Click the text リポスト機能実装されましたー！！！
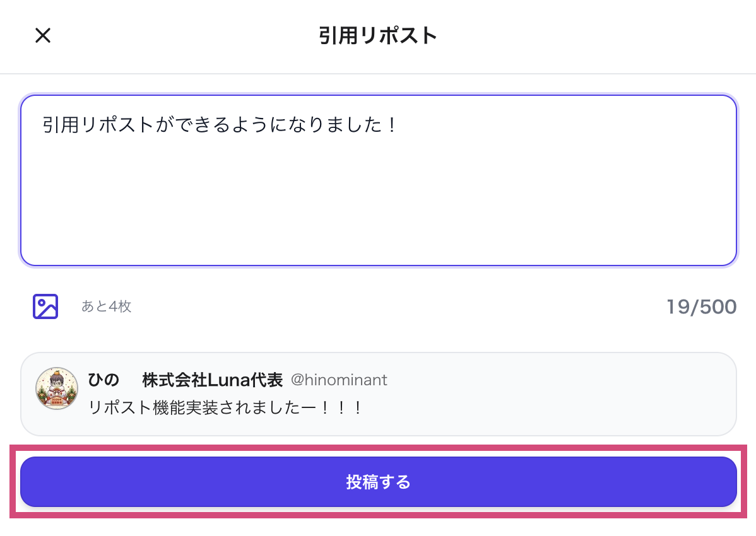Image resolution: width=756 pixels, height=536 pixels. (224, 408)
